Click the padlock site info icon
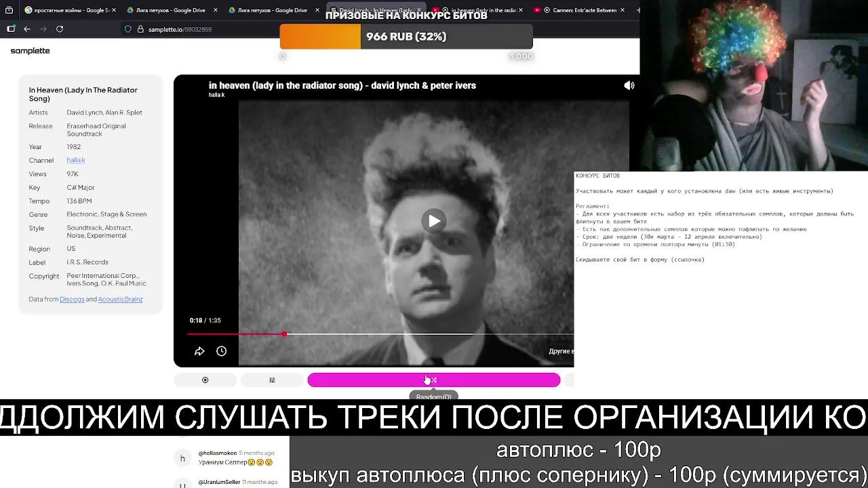Viewport: 868px width, 488px height. [140, 29]
